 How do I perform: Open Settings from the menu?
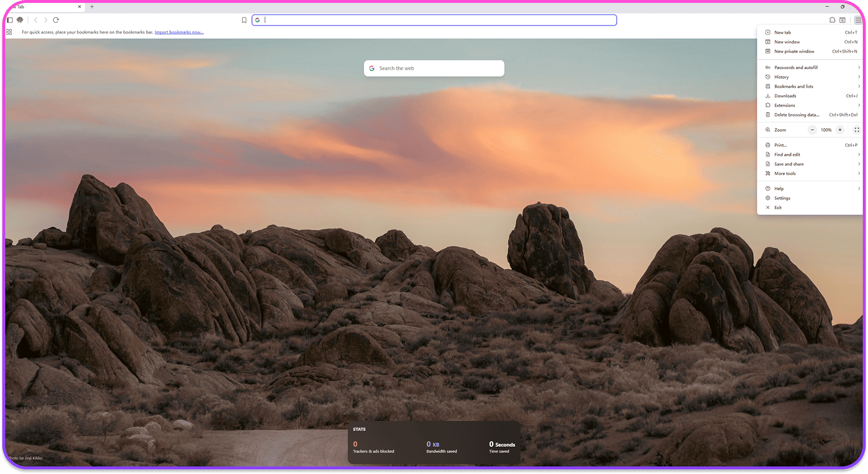coord(782,198)
